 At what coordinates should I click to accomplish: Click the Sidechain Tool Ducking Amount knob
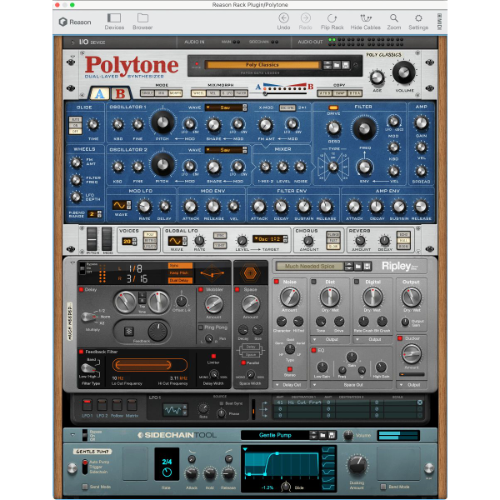(x=357, y=465)
